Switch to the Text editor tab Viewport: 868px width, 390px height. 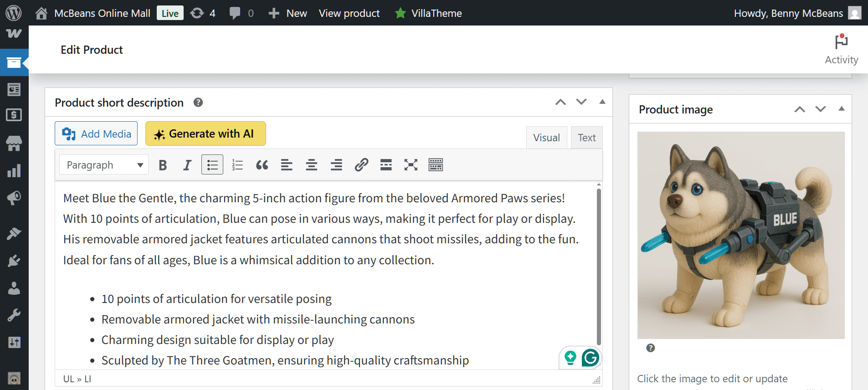587,138
